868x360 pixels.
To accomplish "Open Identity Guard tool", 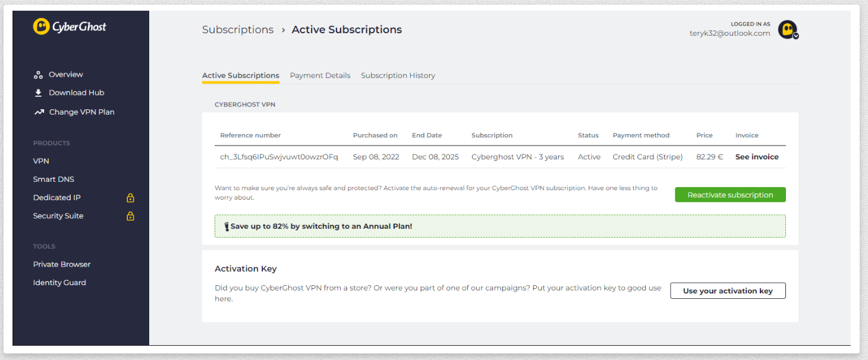I will pos(59,283).
